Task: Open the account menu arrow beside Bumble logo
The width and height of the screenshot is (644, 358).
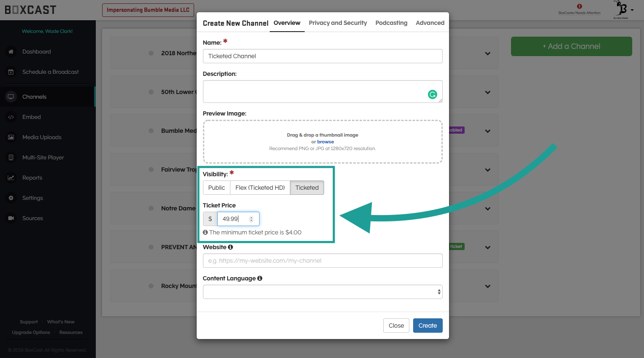Action: pos(632,10)
